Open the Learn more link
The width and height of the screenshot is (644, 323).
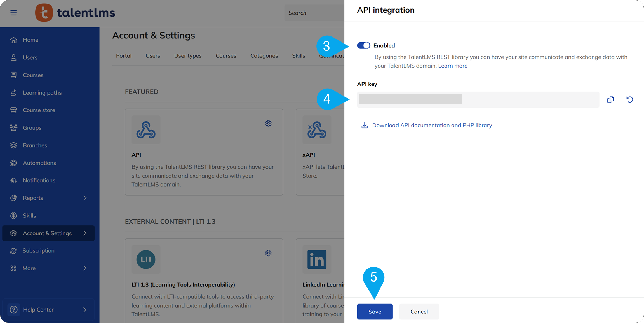coord(453,66)
